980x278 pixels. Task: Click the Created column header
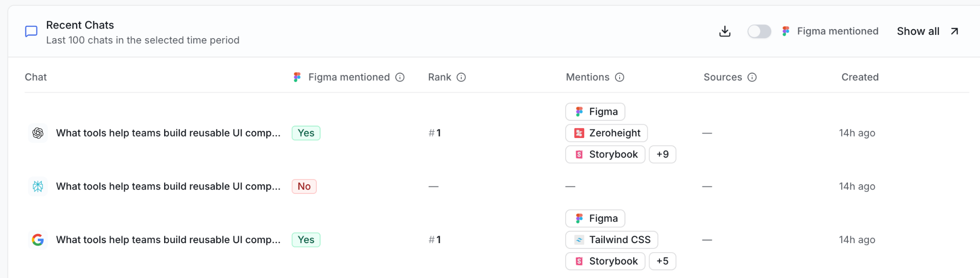(x=860, y=77)
